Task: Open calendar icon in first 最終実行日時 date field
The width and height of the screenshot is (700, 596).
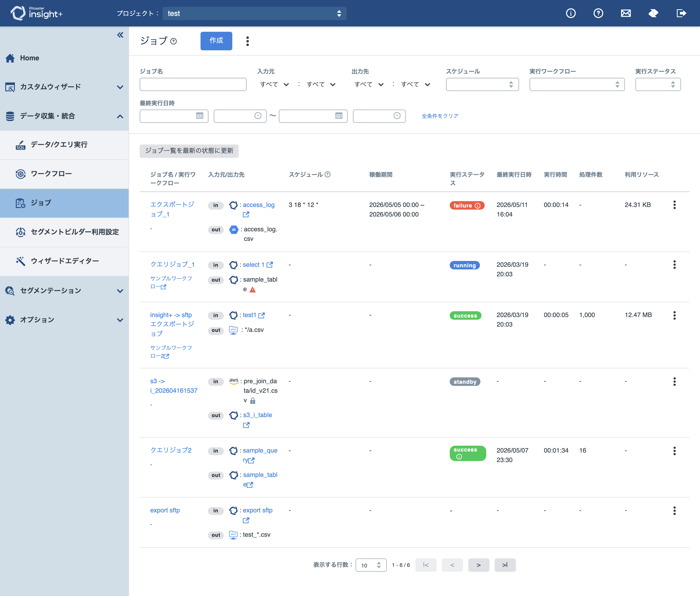Action: click(199, 116)
